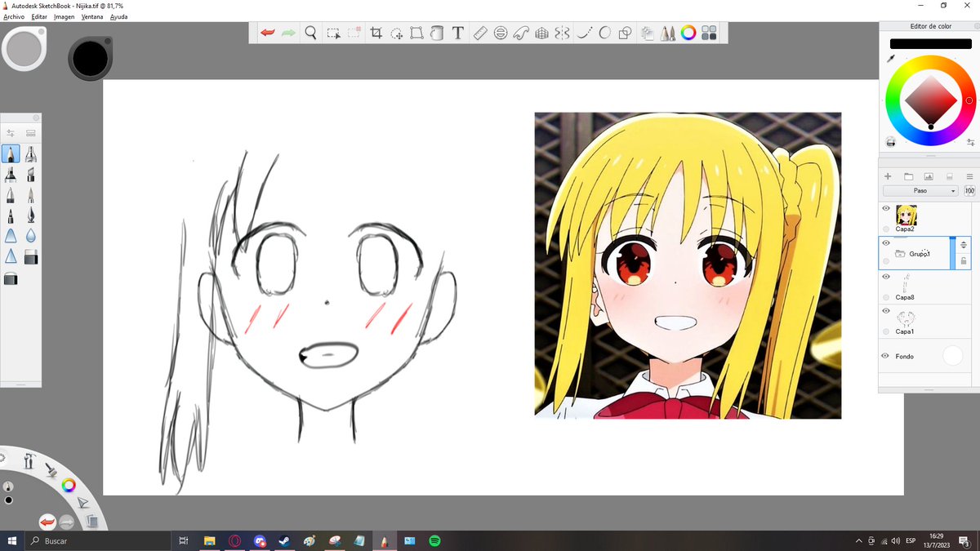Toggle transparent color in Color Editor
Image resolution: width=980 pixels, height=551 pixels.
click(x=890, y=142)
